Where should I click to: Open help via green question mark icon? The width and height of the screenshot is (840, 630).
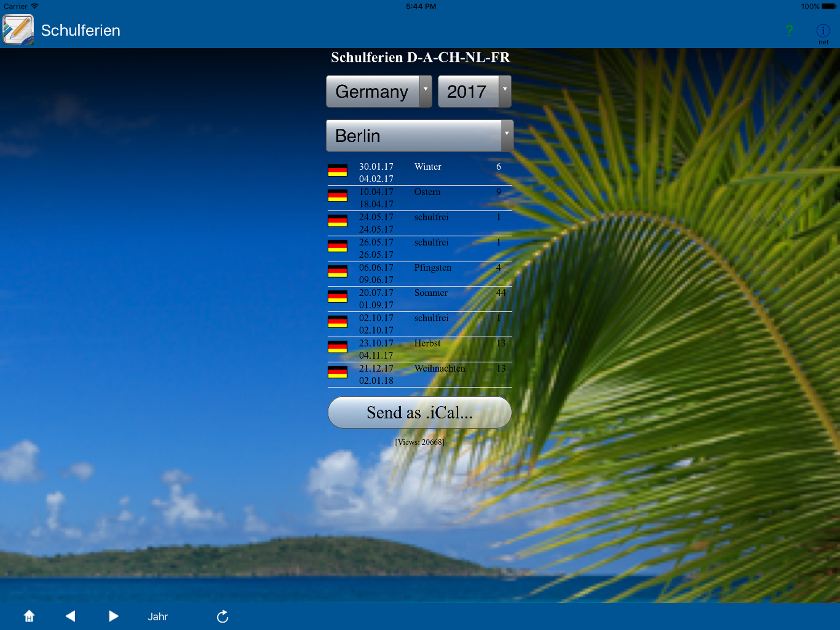pos(789,30)
